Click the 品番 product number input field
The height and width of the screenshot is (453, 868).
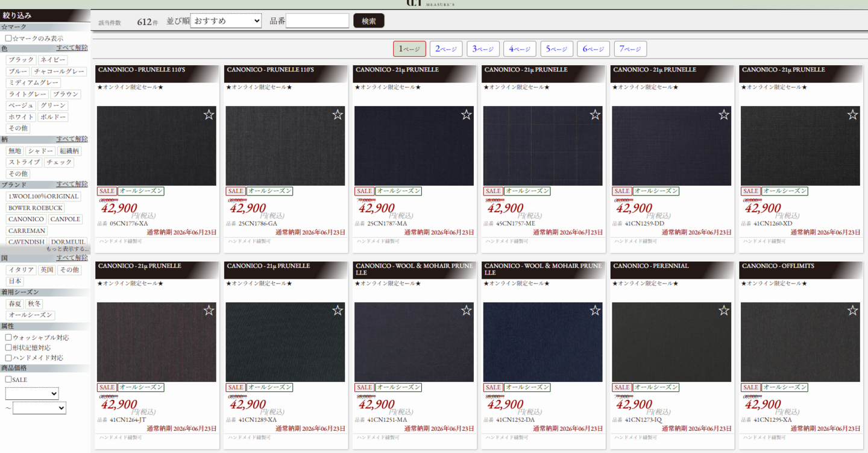317,21
